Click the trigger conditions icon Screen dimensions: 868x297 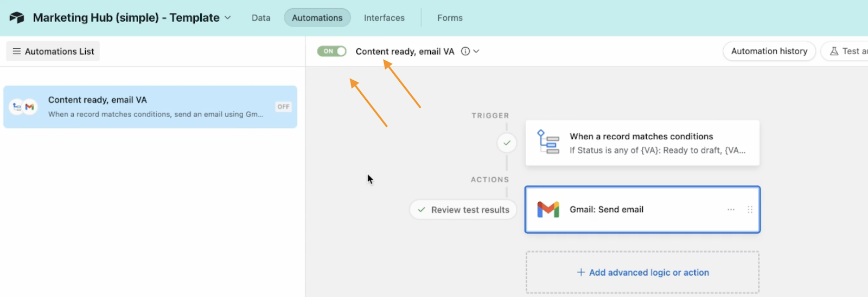click(x=548, y=142)
